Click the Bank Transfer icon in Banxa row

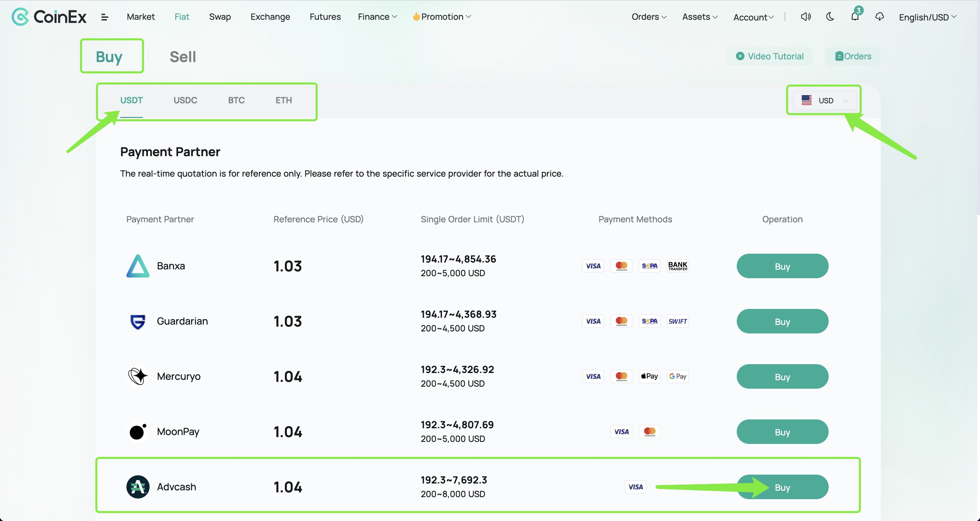(x=678, y=266)
